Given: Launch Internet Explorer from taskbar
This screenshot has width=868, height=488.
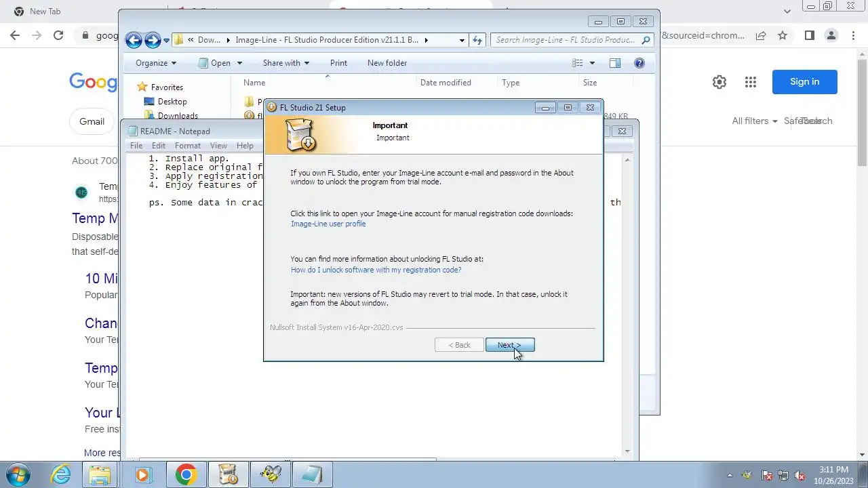Looking at the screenshot, I should (61, 475).
